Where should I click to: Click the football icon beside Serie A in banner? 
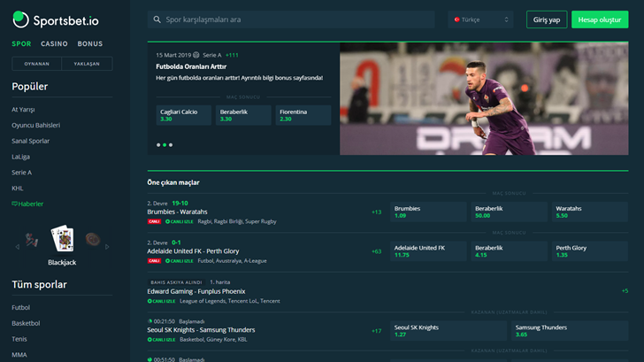tap(196, 55)
